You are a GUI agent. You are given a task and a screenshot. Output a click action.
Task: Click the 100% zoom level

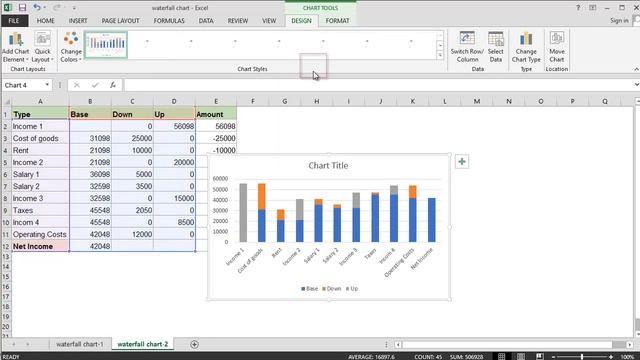pyautogui.click(x=627, y=357)
